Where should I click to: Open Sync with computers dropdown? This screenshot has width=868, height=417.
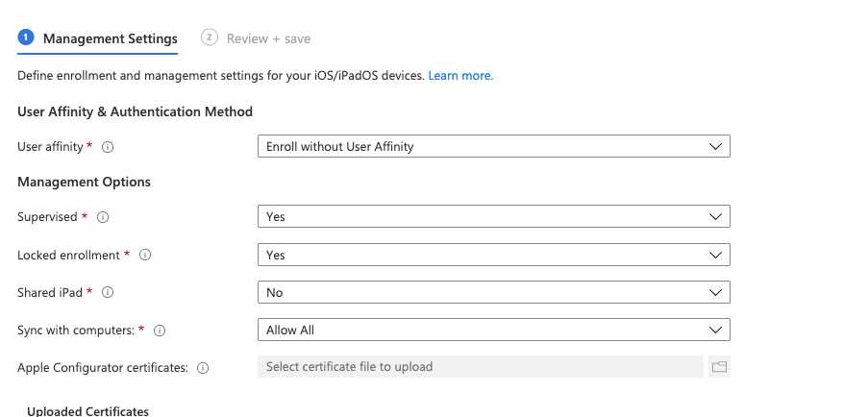[x=493, y=330]
